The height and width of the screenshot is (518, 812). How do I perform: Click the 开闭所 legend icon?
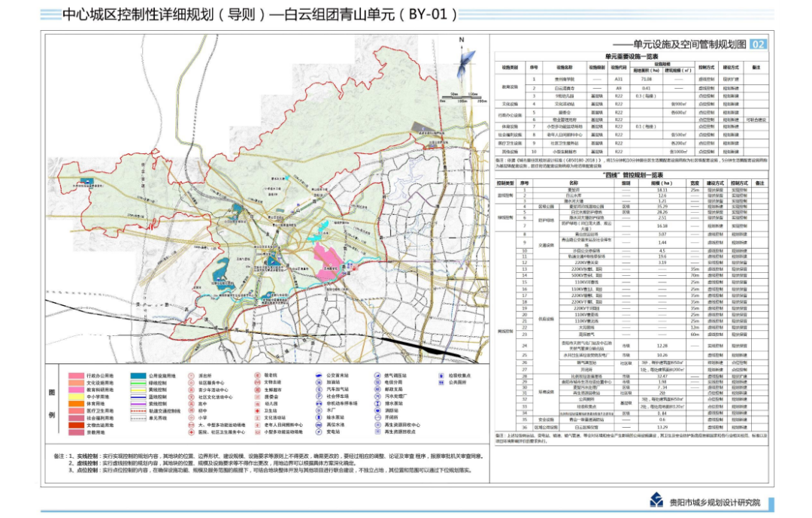377,417
